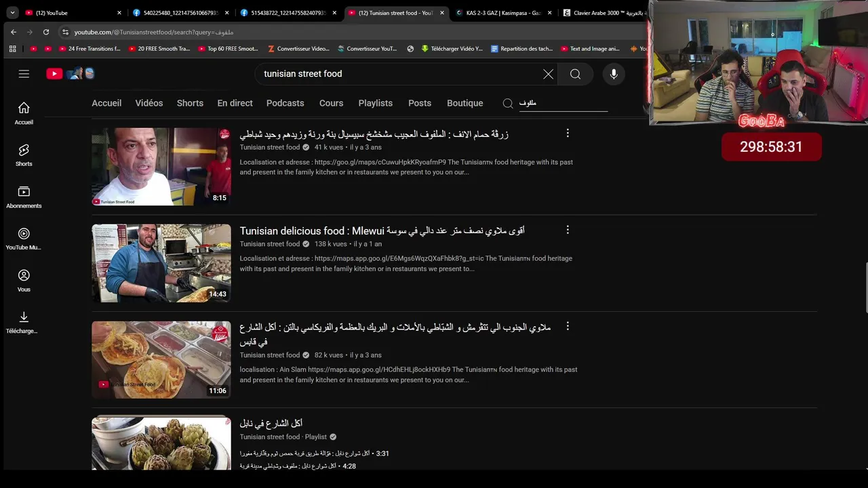
Task: Switch to the first (12) YouTube tab
Action: coord(73,13)
